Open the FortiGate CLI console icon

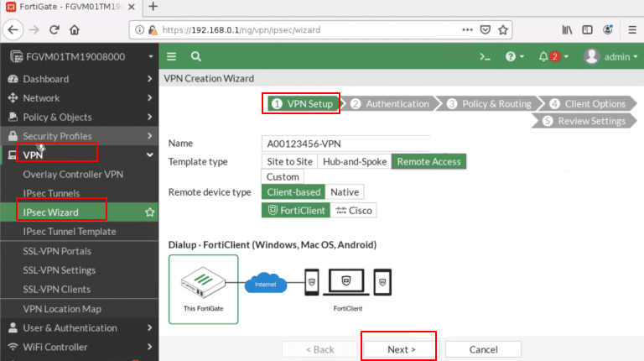coord(484,57)
